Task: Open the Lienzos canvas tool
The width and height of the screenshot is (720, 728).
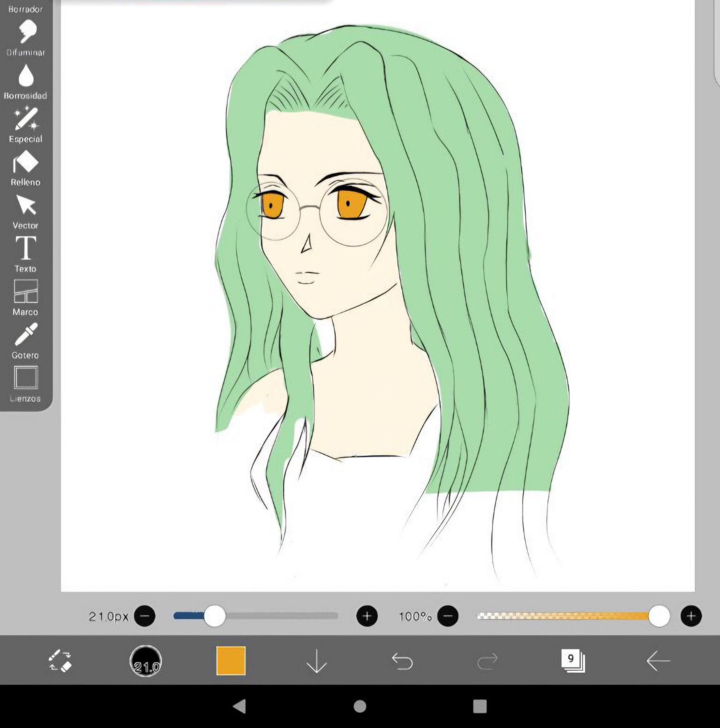Action: pyautogui.click(x=25, y=383)
